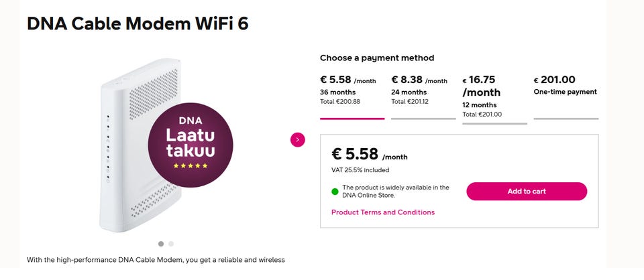This screenshot has width=644, height=280.
Task: Click the five yellow stars on badge
Action: [191, 165]
